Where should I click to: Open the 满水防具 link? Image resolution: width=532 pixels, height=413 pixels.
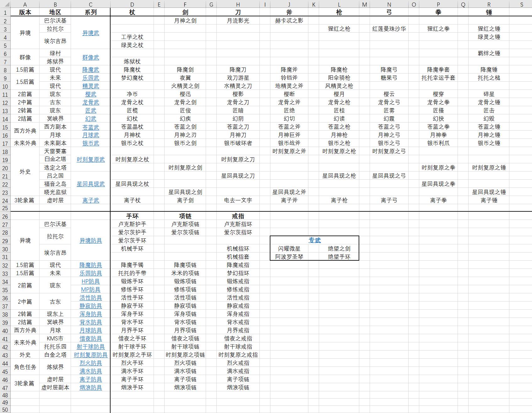click(x=90, y=371)
